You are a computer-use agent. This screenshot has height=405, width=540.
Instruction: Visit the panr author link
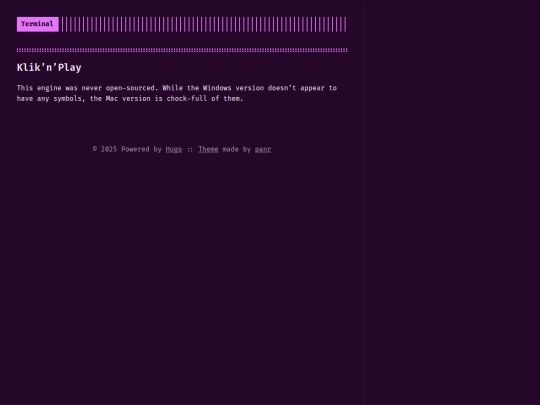263,149
